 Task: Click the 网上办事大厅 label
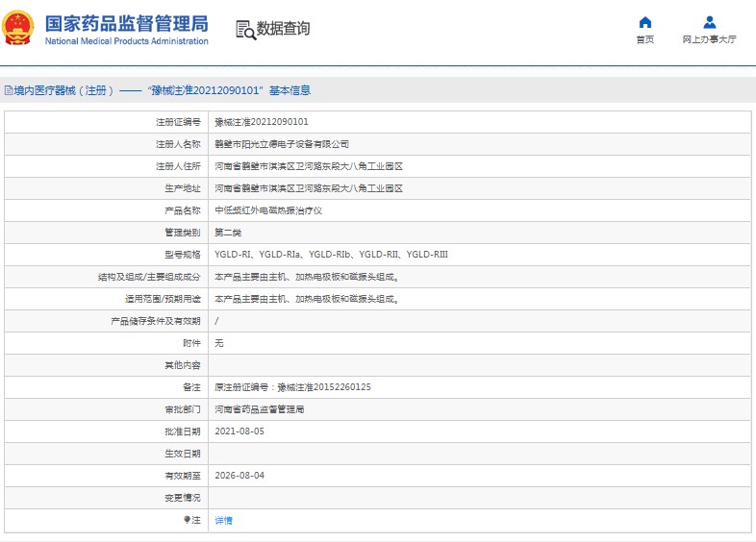[709, 39]
